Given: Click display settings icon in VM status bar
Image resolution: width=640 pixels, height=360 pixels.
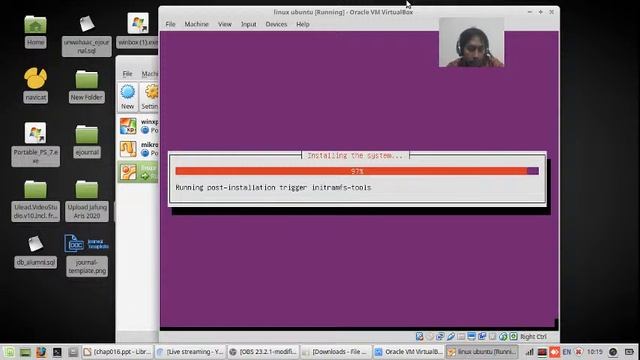Looking at the screenshot, I should 471,336.
